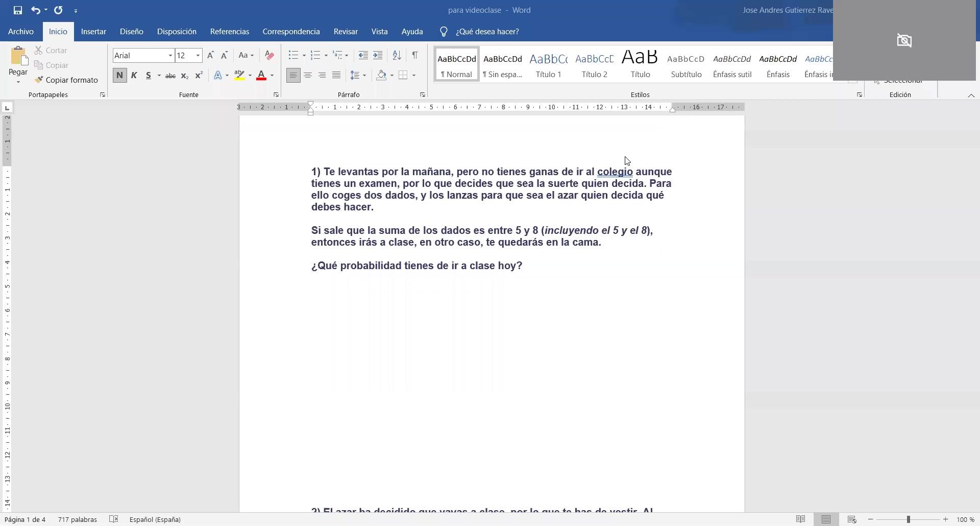This screenshot has height=526, width=980.
Task: Click the text highlight color marker icon
Action: tap(239, 76)
